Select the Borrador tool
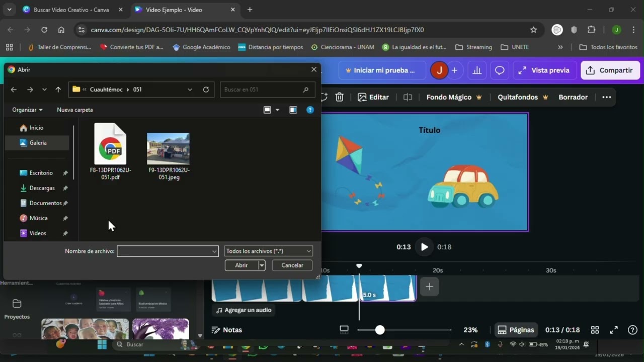Screen dimensions: 644x362 coord(573,97)
